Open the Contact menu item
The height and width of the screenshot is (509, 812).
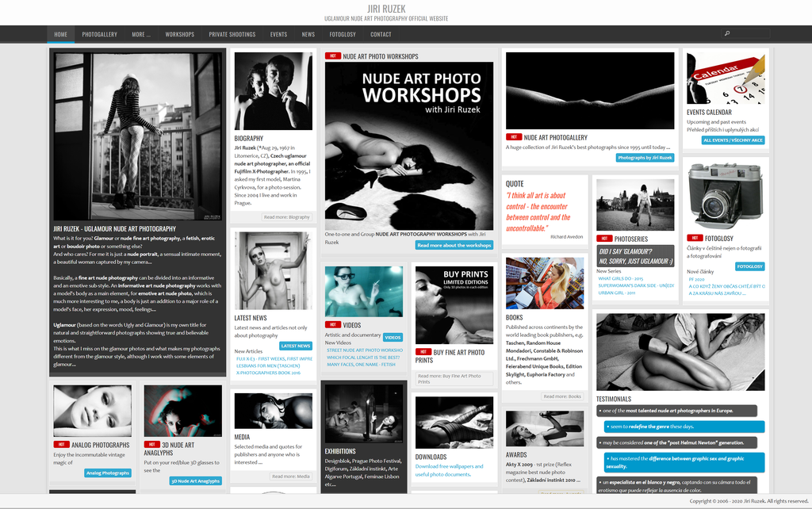coord(381,34)
